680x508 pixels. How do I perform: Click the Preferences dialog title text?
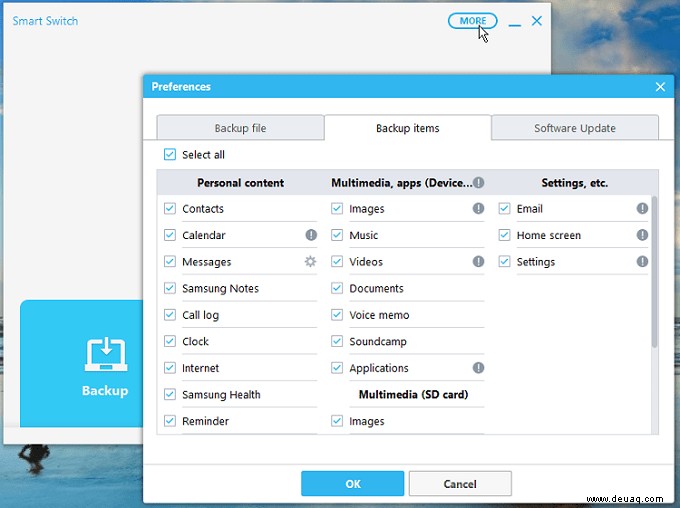coord(181,87)
